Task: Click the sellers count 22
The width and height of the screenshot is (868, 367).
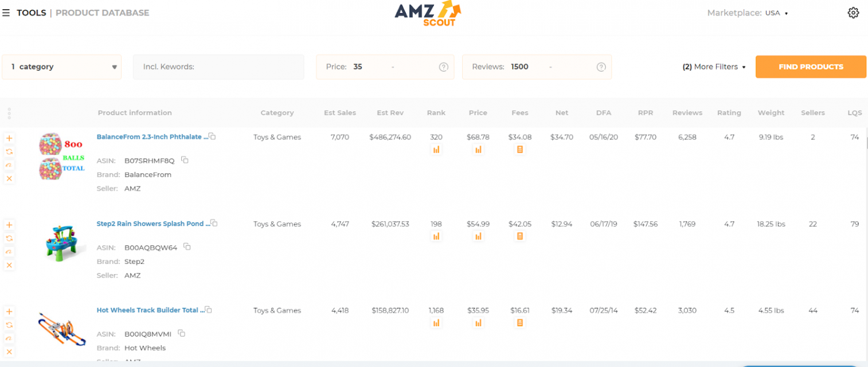Action: coord(813,224)
